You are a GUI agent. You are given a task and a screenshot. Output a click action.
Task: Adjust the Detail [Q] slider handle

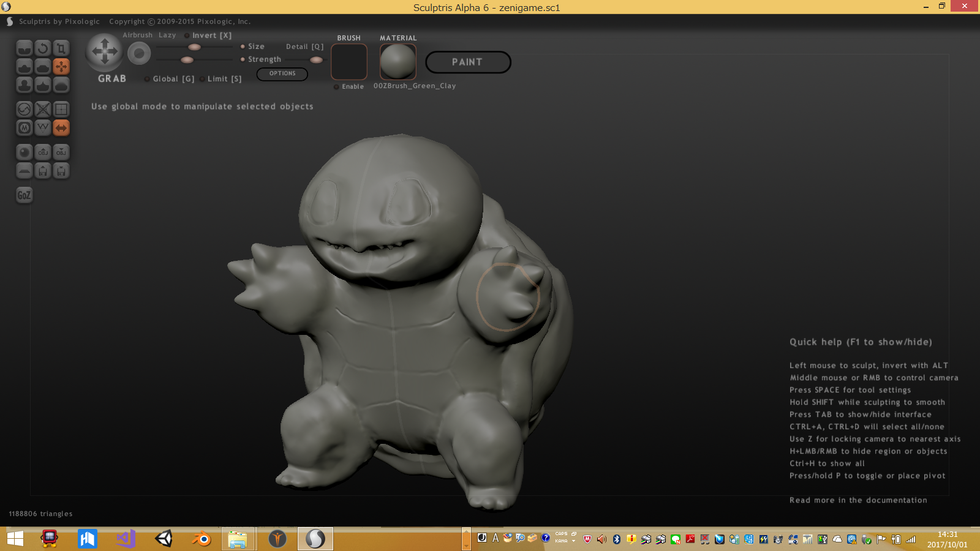click(x=316, y=60)
